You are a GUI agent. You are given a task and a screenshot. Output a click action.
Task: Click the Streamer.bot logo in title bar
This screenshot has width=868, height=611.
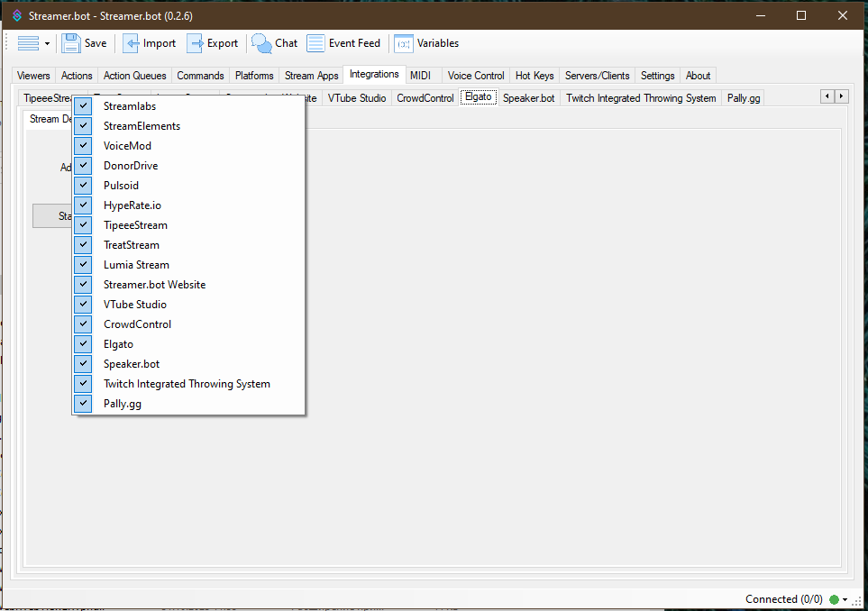tap(17, 15)
